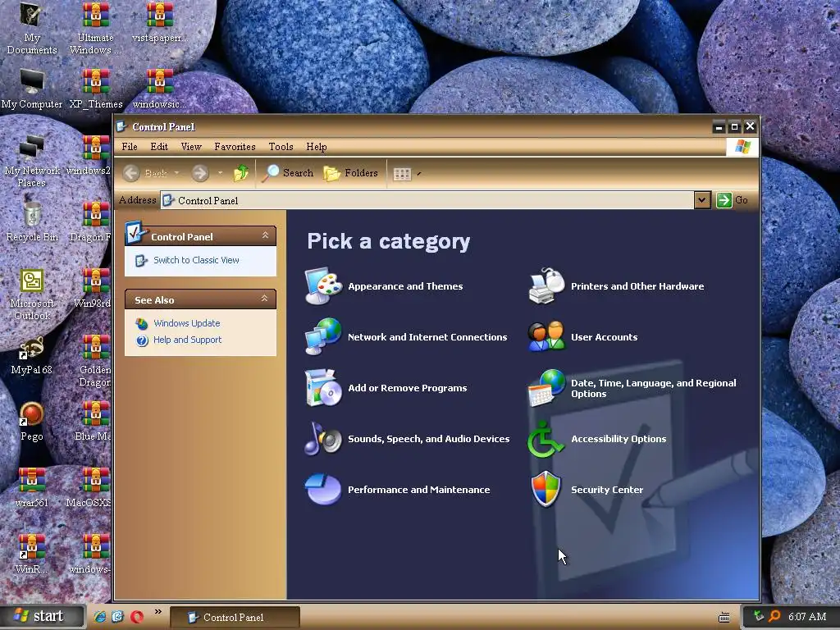The image size is (840, 630).
Task: Open the Windows Update link
Action: (186, 323)
